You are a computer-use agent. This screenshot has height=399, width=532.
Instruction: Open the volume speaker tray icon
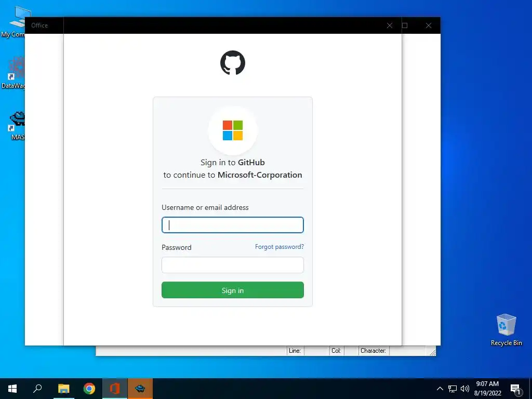click(465, 389)
